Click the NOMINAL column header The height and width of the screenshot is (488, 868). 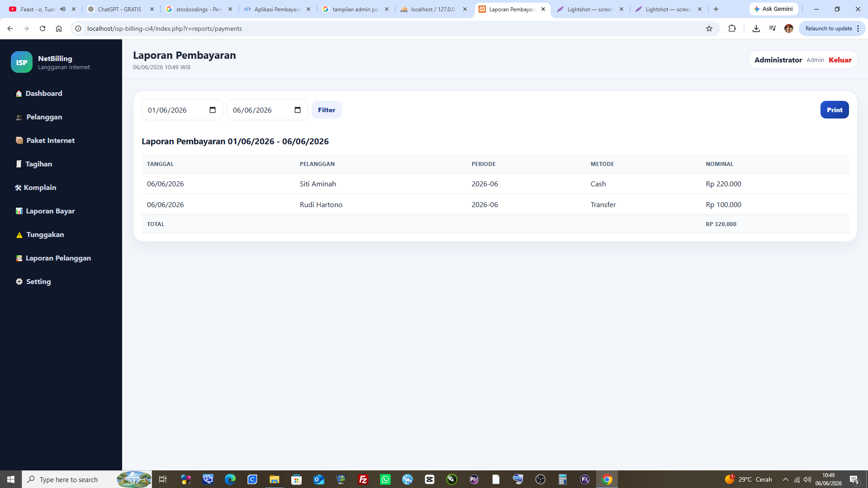coord(719,164)
